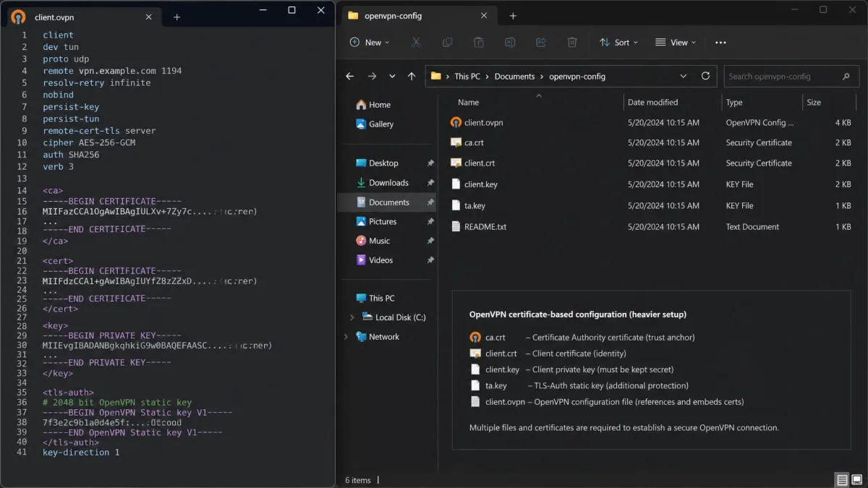Click the folder icon in address bar
Screen dimensions: 868x488
pyautogui.click(x=436, y=76)
